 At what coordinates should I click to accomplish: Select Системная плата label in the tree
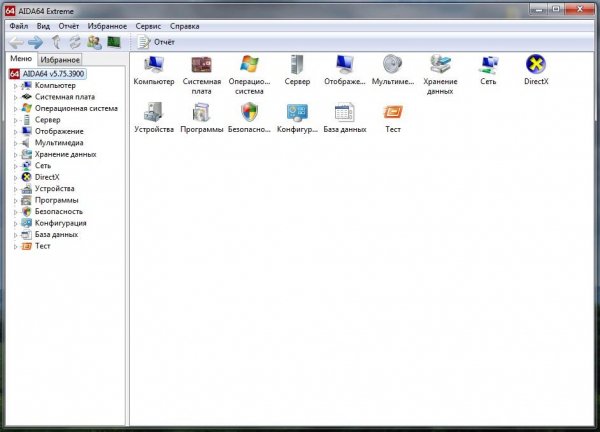[65, 97]
